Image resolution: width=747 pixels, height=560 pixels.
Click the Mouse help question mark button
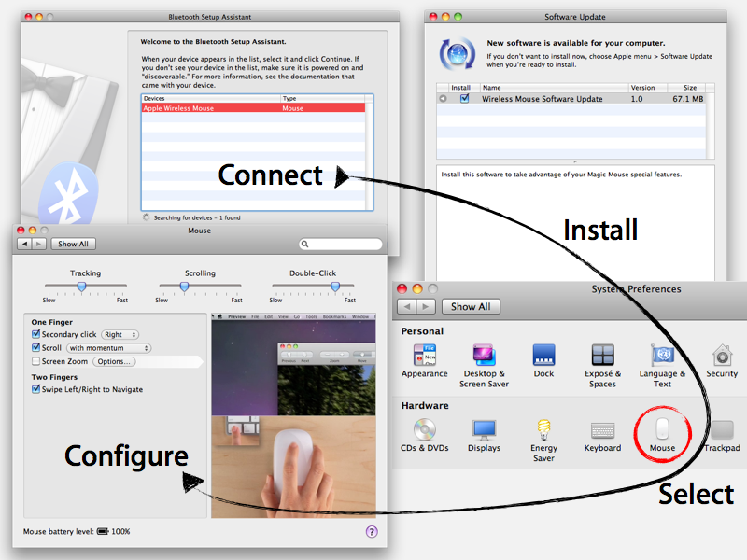(x=372, y=531)
